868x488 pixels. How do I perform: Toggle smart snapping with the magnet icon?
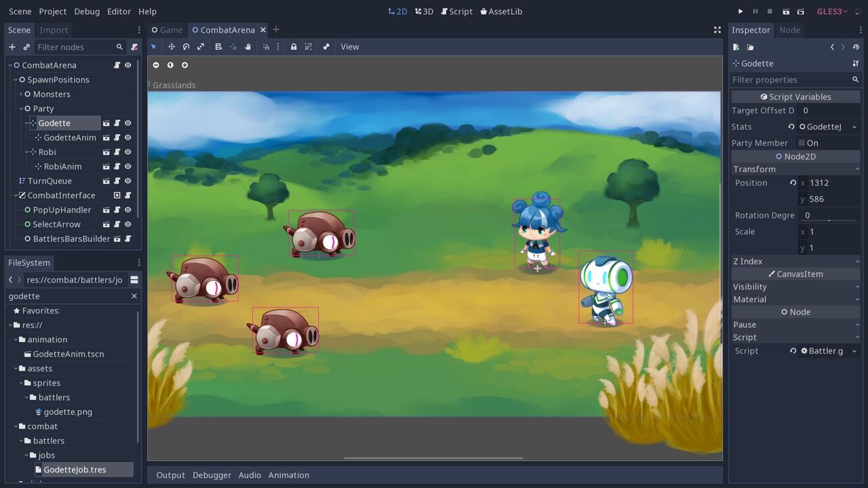click(x=266, y=46)
